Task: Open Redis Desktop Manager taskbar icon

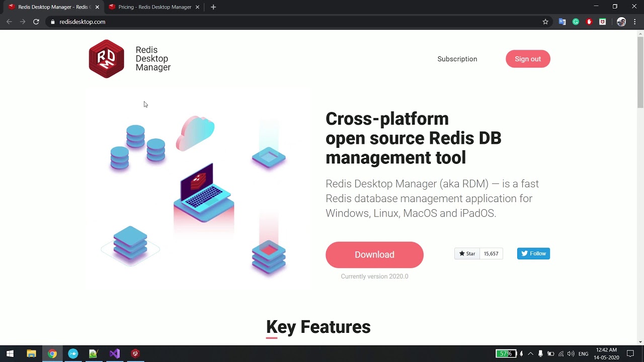Action: [x=135, y=354]
